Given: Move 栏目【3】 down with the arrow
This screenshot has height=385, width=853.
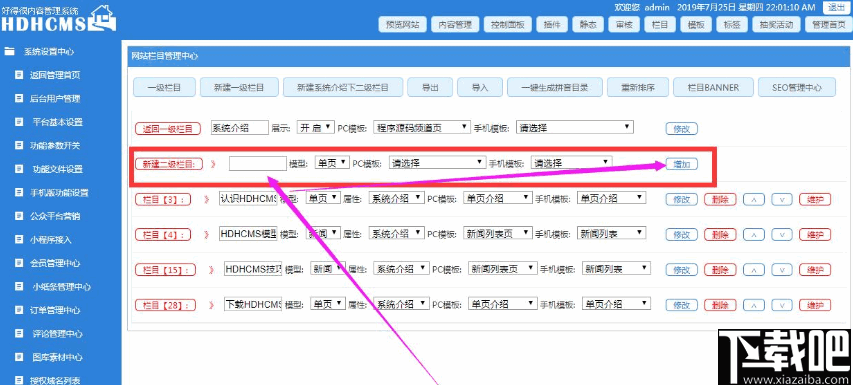Looking at the screenshot, I should pos(782,200).
